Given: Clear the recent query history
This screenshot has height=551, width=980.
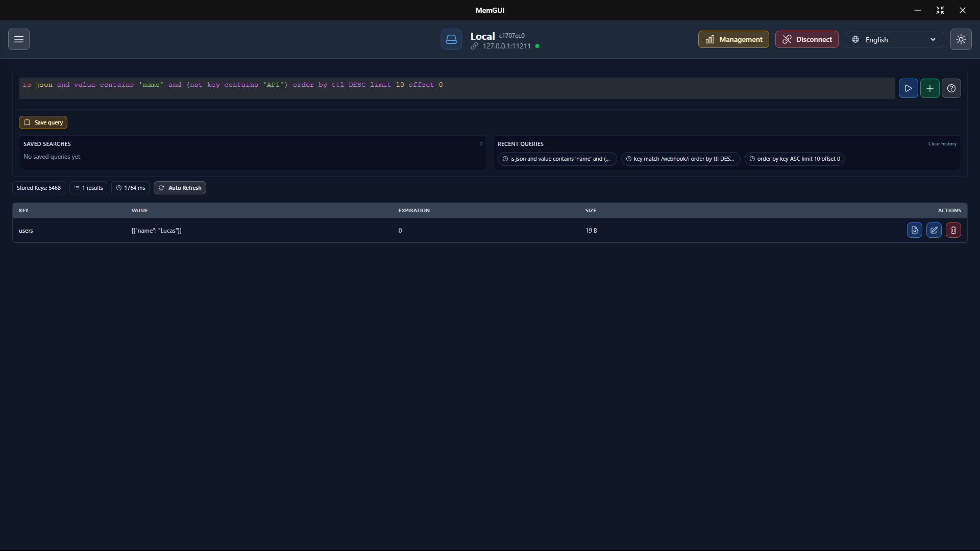Looking at the screenshot, I should click(x=941, y=143).
